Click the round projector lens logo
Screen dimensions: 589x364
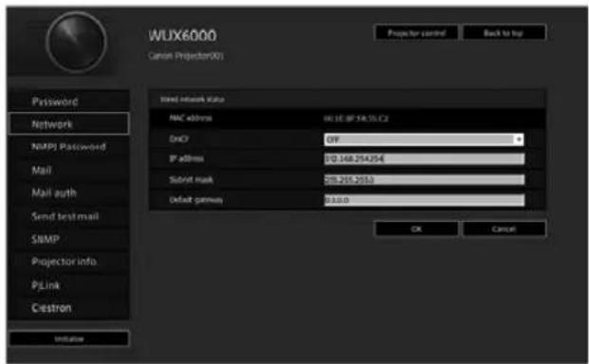coord(76,42)
